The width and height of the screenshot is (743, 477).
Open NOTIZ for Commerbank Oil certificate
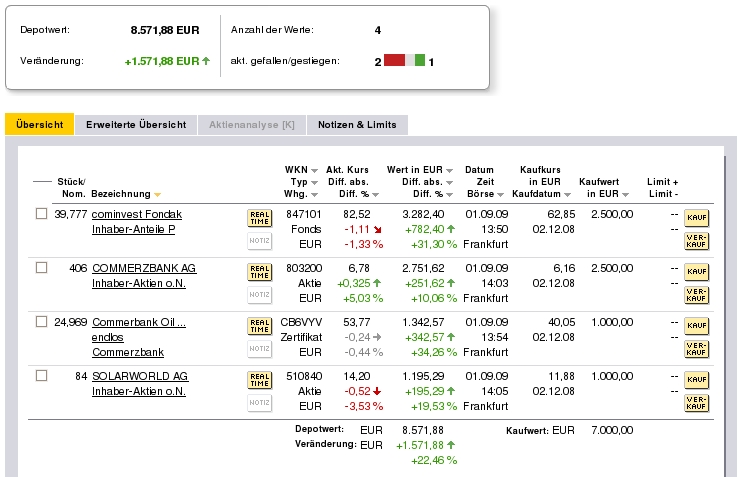(x=260, y=349)
